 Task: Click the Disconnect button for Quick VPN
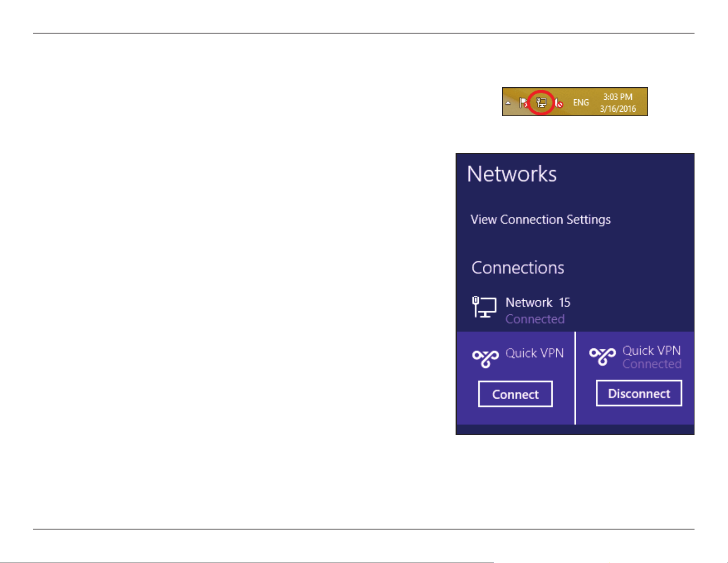click(x=639, y=393)
